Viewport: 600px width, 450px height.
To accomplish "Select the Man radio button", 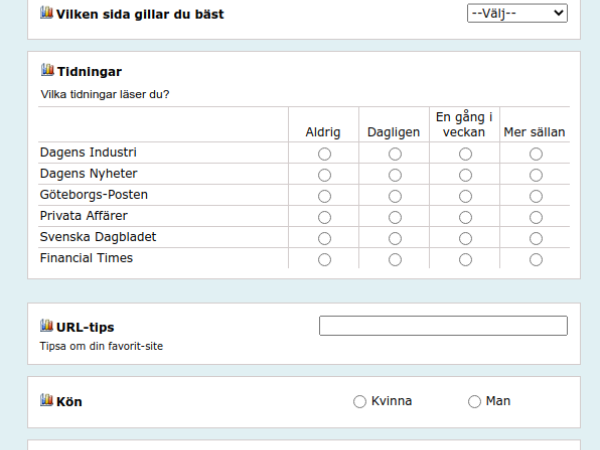I will coord(474,401).
